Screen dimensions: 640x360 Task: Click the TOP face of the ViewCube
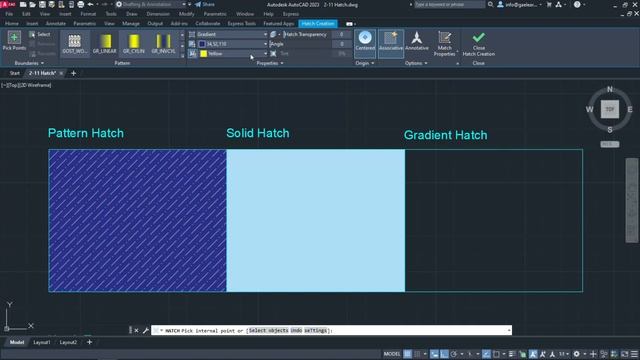[x=609, y=109]
